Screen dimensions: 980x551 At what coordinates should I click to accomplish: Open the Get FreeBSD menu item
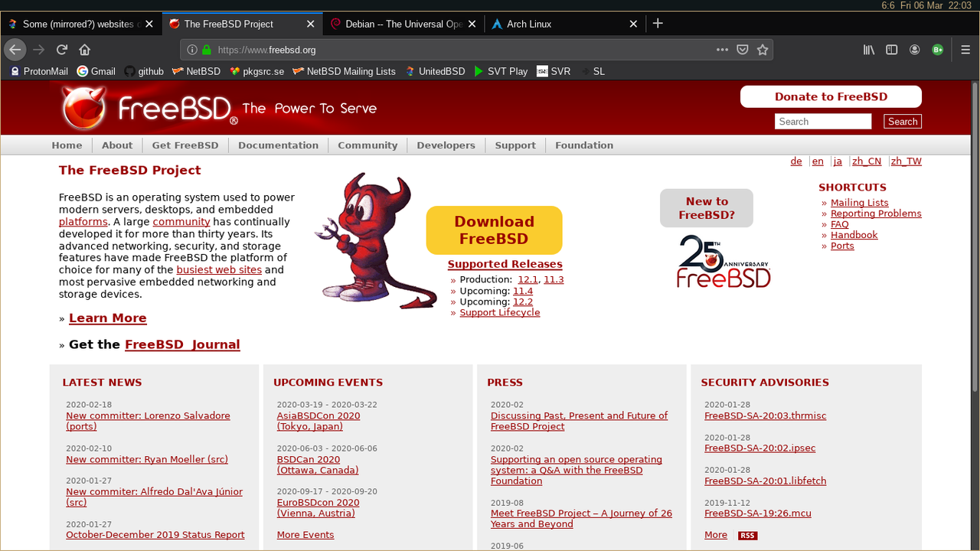click(185, 145)
